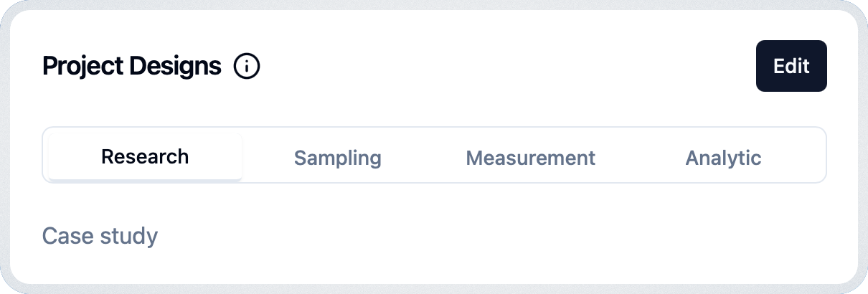Image resolution: width=868 pixels, height=294 pixels.
Task: View the Measurement design section
Action: pyautogui.click(x=531, y=158)
